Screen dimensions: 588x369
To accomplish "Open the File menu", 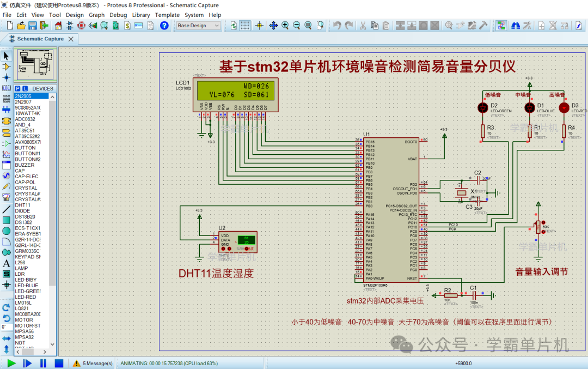I will tap(7, 15).
